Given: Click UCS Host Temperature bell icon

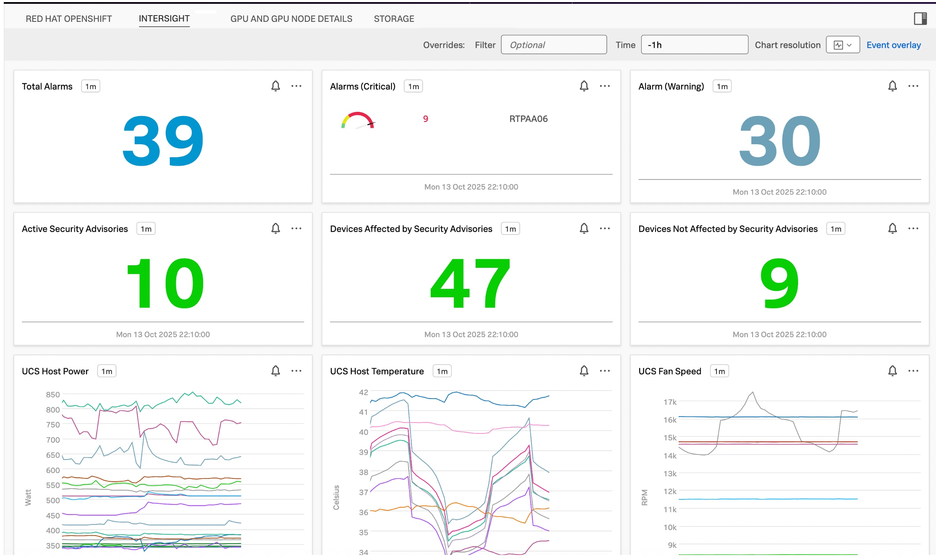Looking at the screenshot, I should 584,371.
